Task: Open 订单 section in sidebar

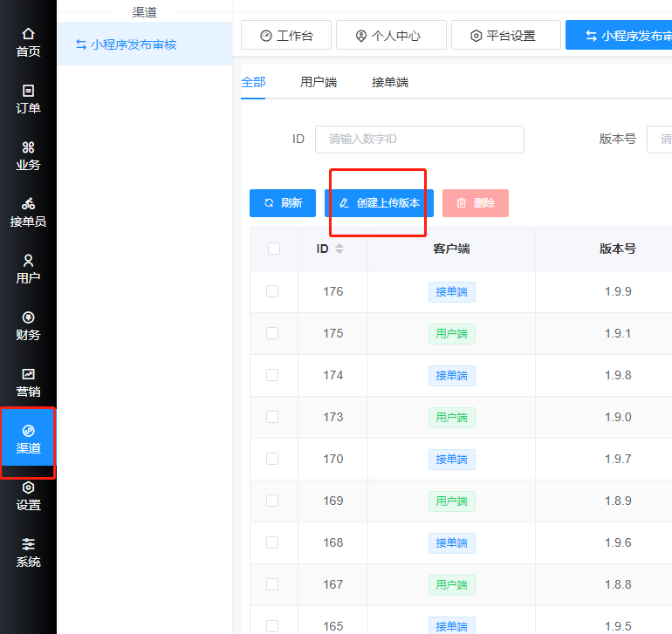Action: click(28, 99)
